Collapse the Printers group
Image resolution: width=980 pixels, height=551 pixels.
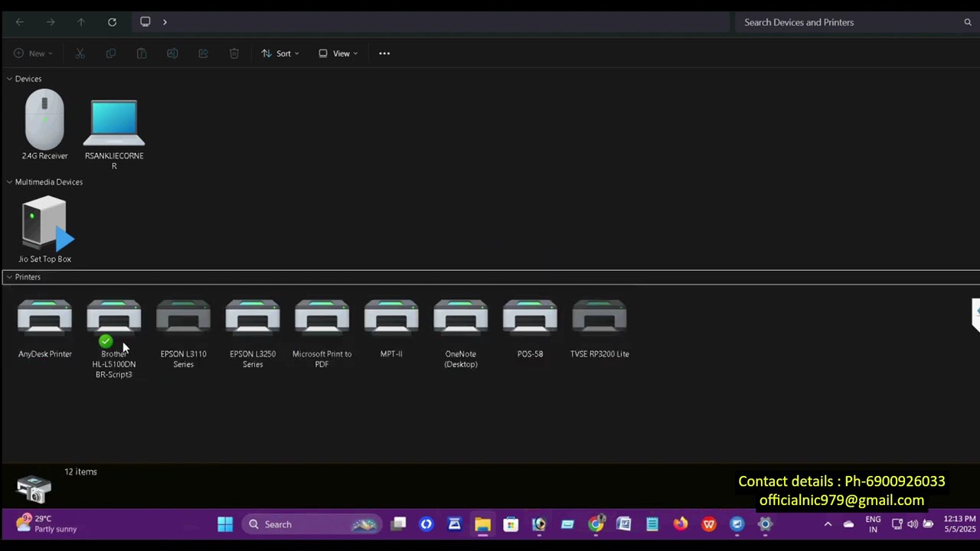pyautogui.click(x=9, y=277)
